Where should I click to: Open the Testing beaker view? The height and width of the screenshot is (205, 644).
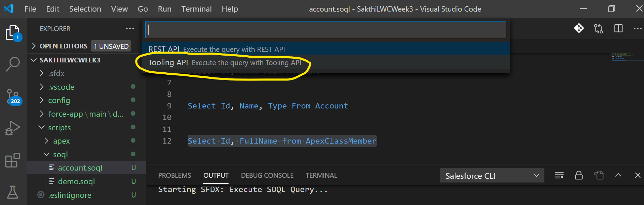[x=13, y=192]
